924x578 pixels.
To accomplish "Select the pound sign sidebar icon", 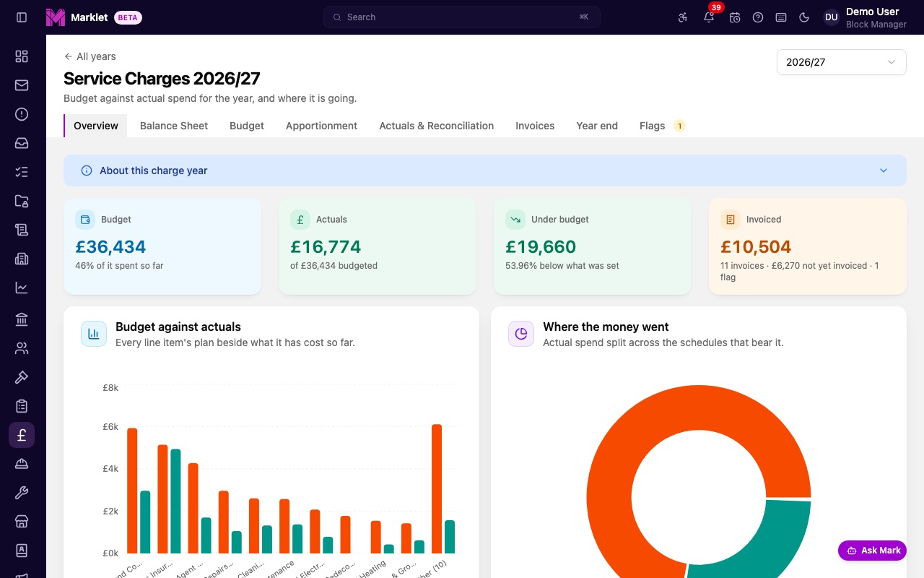I will point(22,435).
